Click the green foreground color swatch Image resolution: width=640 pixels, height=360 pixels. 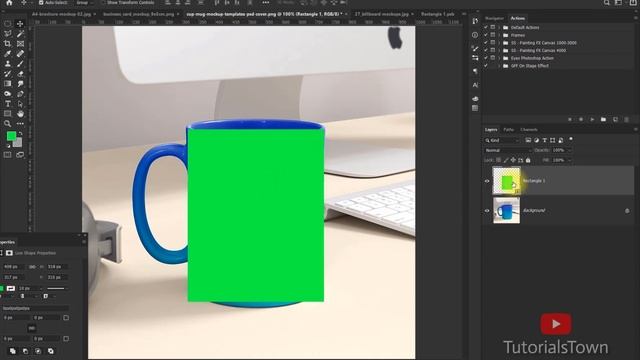click(x=11, y=136)
